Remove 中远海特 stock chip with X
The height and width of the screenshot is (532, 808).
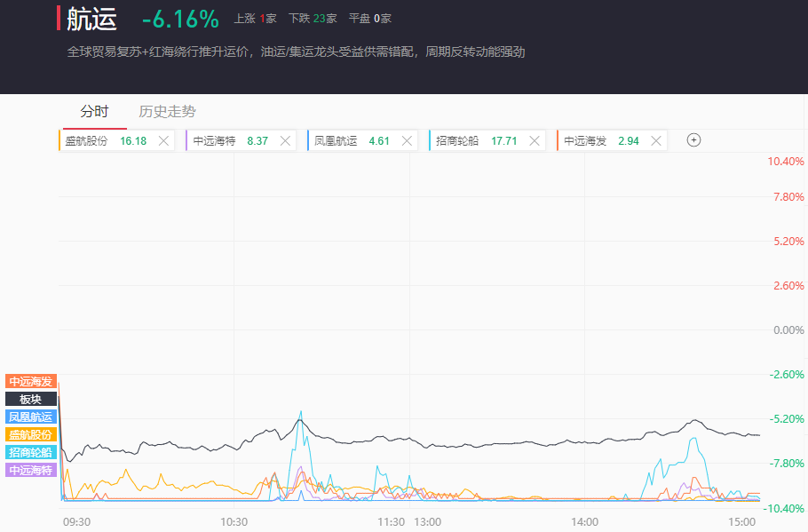[x=286, y=140]
